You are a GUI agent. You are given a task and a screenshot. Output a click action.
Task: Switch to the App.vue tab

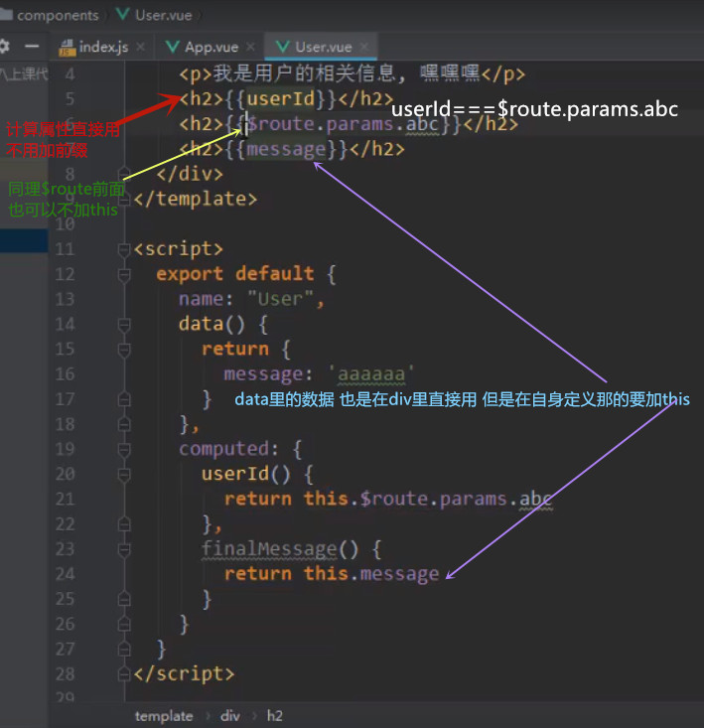click(211, 47)
